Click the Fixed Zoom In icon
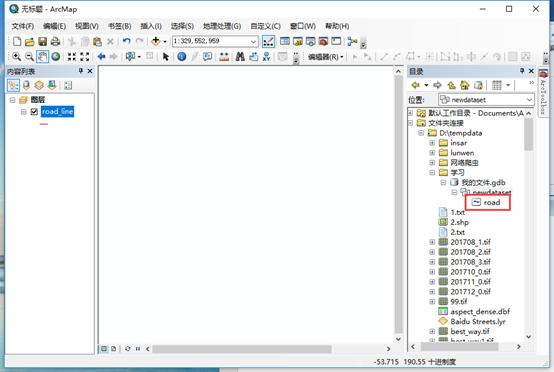 pos(71,57)
